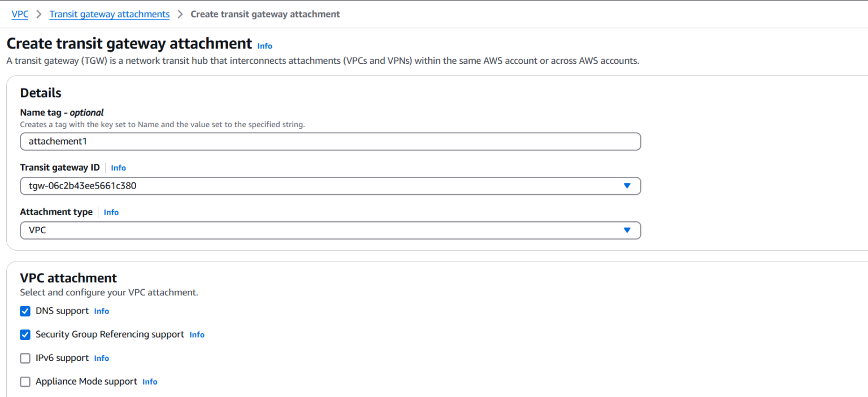The width and height of the screenshot is (868, 397).
Task: Click the Info icon beside IPv6 support
Action: pos(101,358)
